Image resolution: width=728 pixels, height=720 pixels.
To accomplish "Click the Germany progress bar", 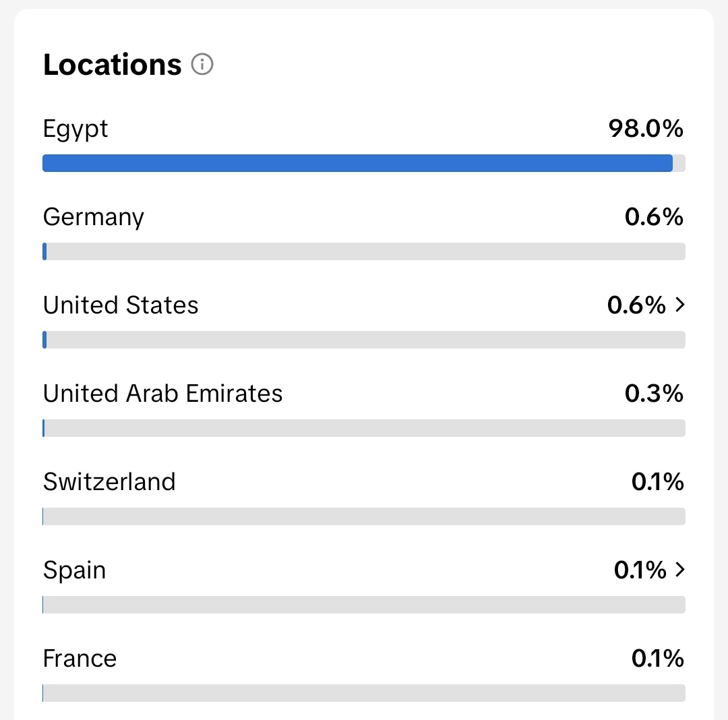I will pos(364,251).
